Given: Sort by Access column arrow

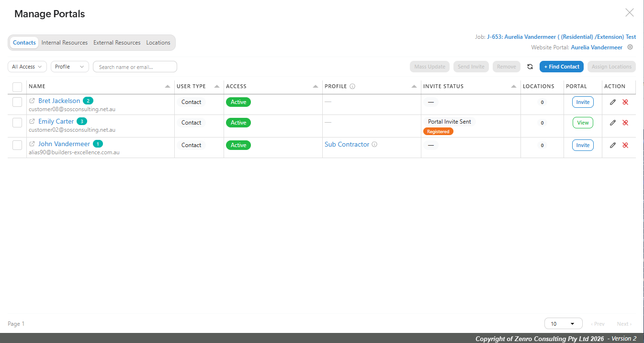Looking at the screenshot, I should [316, 87].
